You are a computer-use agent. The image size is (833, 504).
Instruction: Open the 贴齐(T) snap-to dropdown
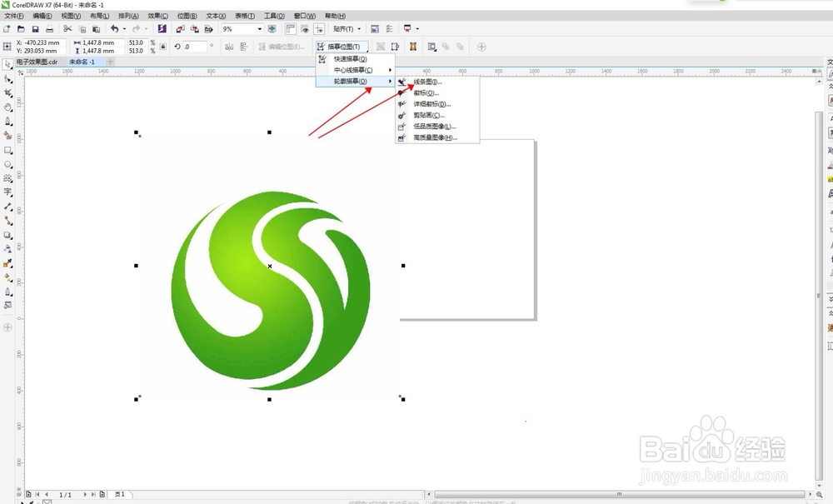point(347,28)
